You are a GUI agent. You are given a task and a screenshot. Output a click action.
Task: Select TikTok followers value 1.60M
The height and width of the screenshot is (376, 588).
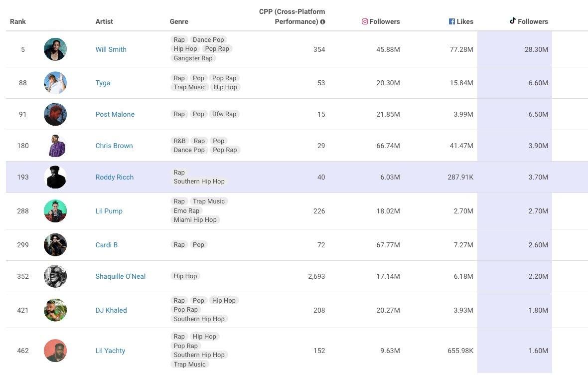click(538, 351)
